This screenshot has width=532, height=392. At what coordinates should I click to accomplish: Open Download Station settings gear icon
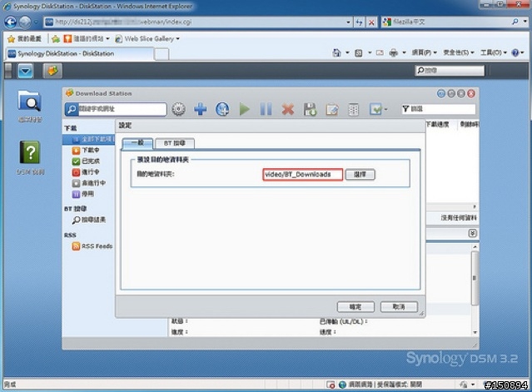[x=178, y=109]
